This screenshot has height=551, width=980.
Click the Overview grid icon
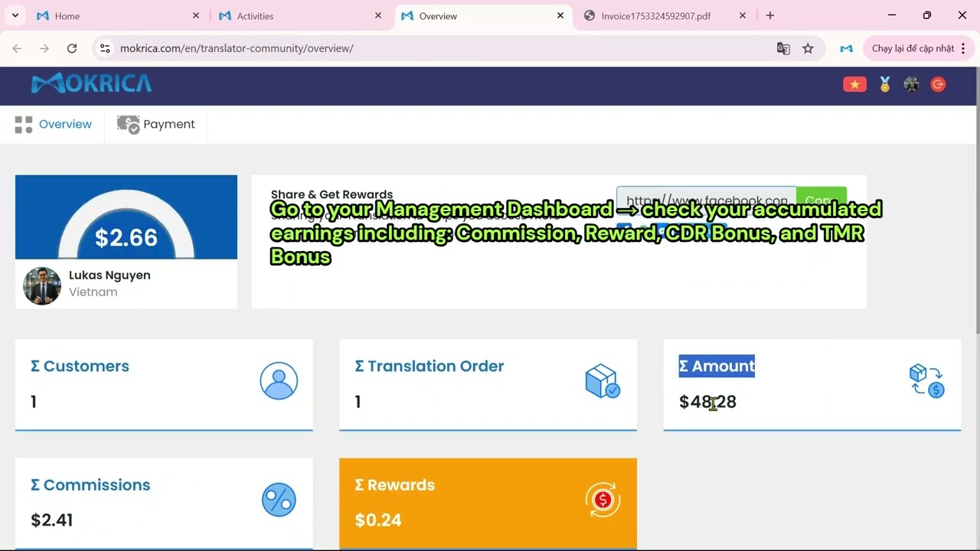pos(24,125)
